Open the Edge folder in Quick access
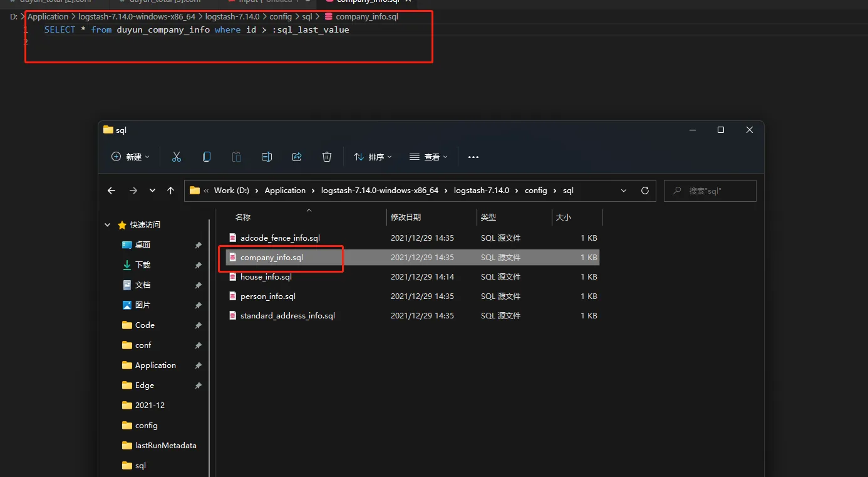This screenshot has width=868, height=477. [x=145, y=385]
